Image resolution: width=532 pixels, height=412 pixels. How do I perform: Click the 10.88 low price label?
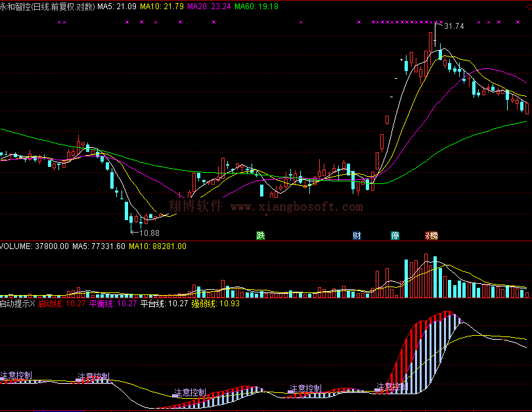(x=149, y=233)
